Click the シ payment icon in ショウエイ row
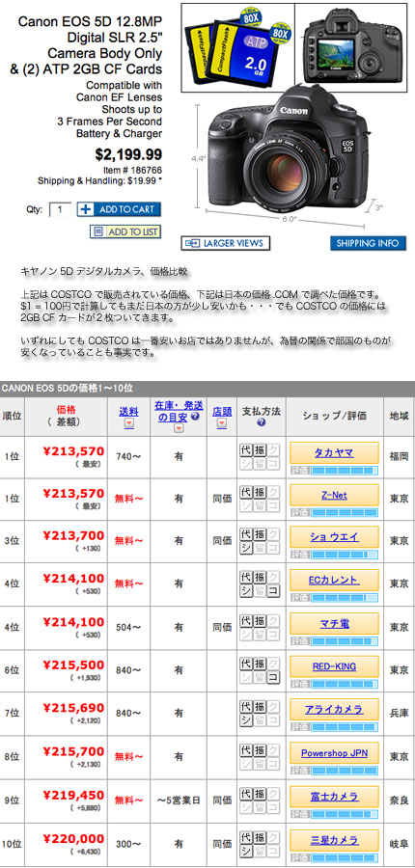This screenshot has width=415, height=868. tap(246, 548)
